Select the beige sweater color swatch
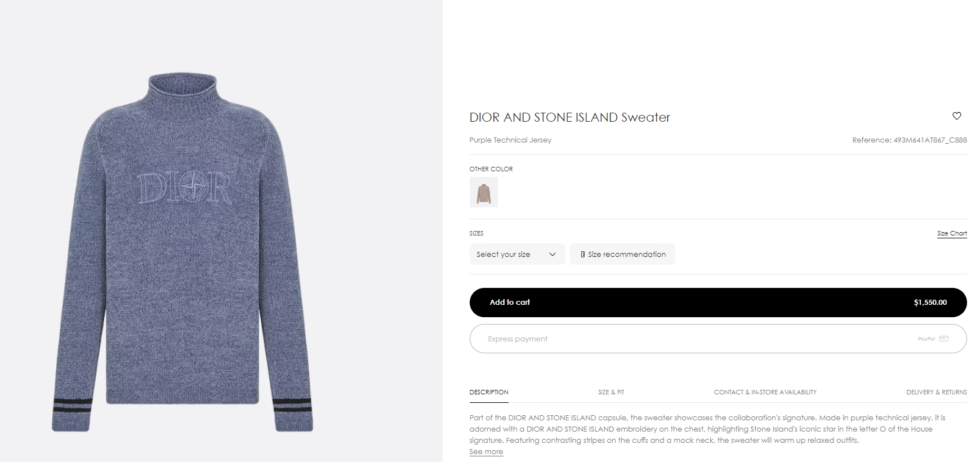Viewport: 980px width, 462px height. coord(483,192)
